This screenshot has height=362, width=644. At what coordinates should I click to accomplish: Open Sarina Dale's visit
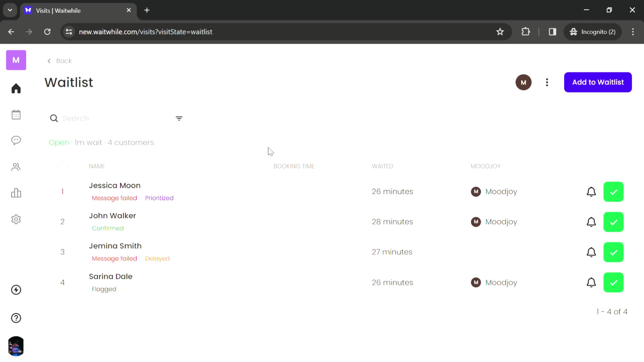point(111,276)
